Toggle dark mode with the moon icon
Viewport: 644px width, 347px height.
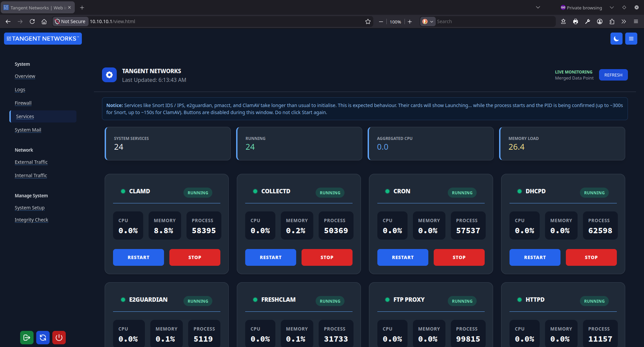[616, 39]
